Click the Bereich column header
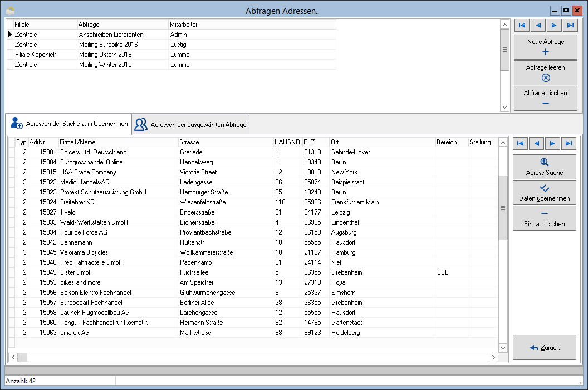The image size is (588, 390). pyautogui.click(x=452, y=142)
